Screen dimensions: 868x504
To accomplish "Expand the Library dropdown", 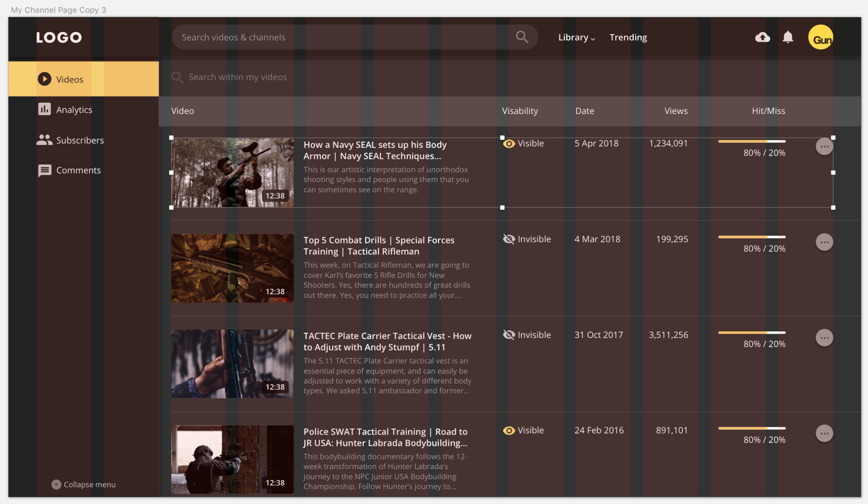I will (x=576, y=38).
